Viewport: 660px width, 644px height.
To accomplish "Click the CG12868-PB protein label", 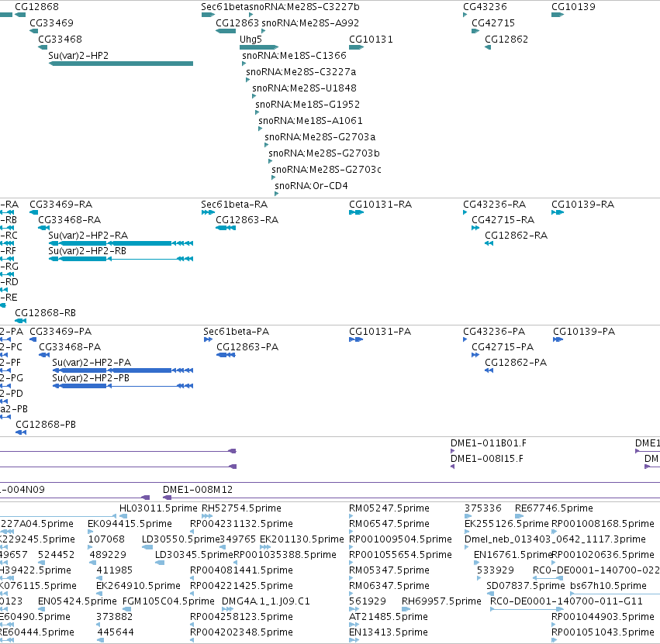I will pos(46,425).
